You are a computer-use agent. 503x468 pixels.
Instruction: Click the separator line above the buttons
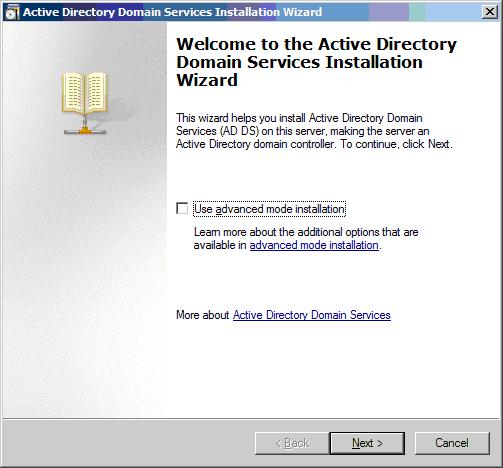[251, 419]
